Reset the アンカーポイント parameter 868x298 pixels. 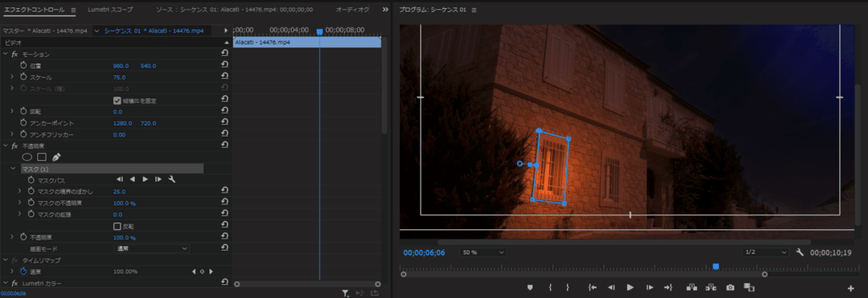pos(225,124)
